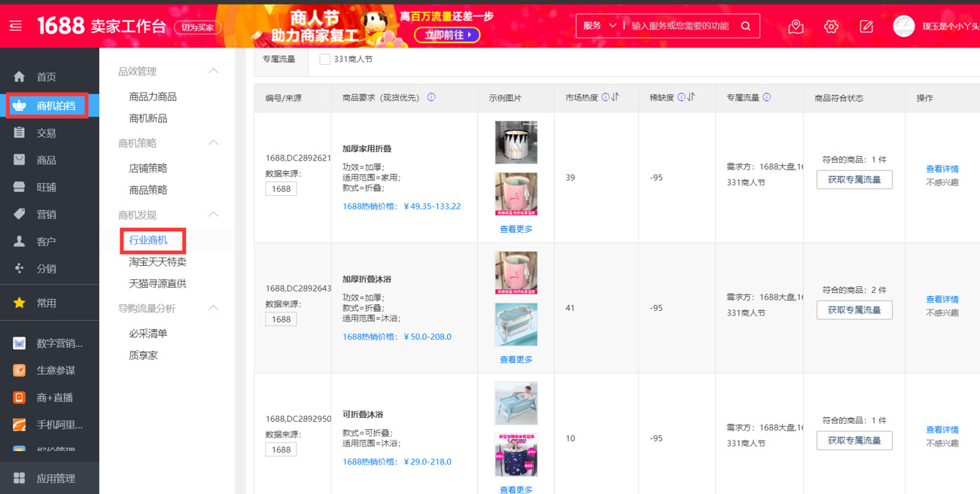980x494 pixels.
Task: Open 商品力商品 menu item
Action: pyautogui.click(x=153, y=96)
